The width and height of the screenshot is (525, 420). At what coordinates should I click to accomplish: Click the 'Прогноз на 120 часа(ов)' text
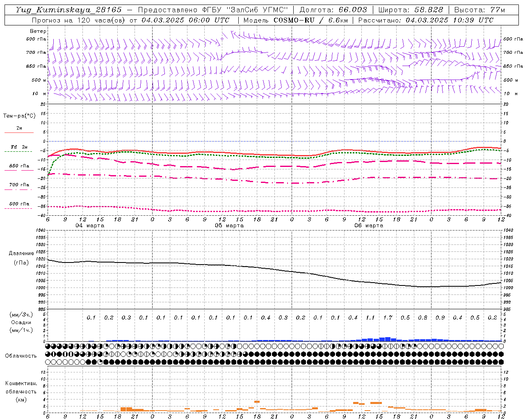click(x=79, y=20)
